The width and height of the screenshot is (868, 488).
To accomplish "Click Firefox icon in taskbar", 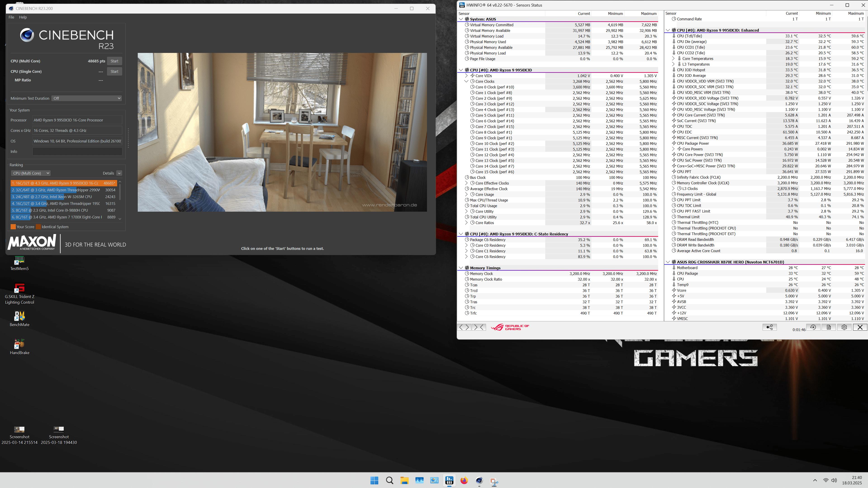I will pos(464,481).
